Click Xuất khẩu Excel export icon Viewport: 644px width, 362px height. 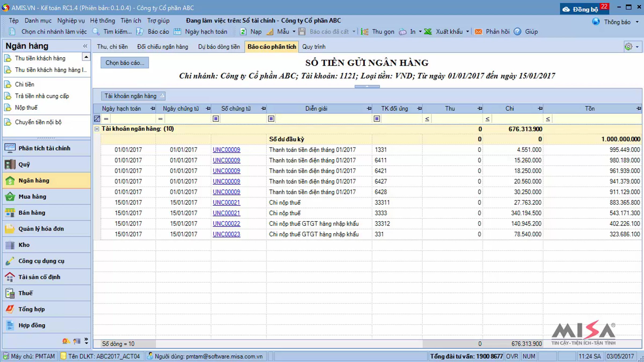[x=428, y=32]
